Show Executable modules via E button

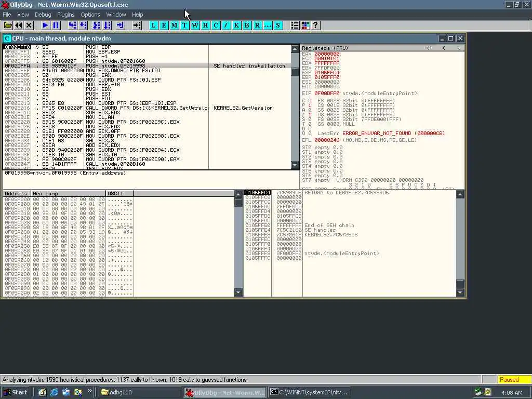pos(164,25)
